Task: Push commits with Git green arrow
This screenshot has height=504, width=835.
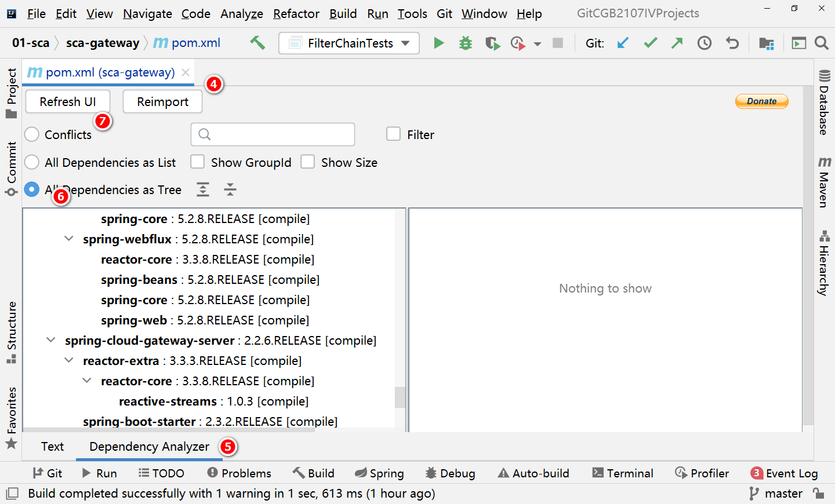Action: (x=677, y=43)
